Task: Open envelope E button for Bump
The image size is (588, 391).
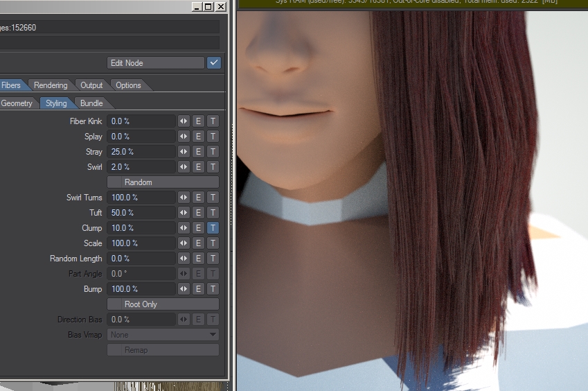Action: coord(198,289)
